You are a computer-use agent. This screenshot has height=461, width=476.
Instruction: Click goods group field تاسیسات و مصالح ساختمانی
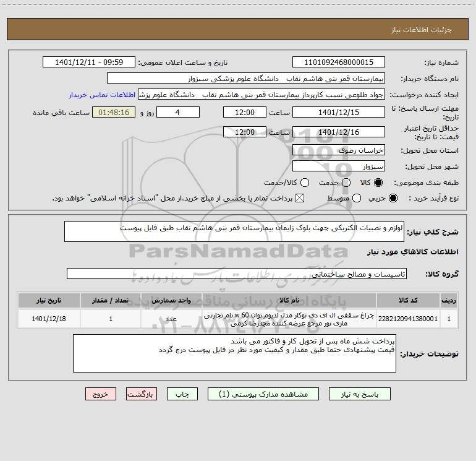[x=237, y=274]
